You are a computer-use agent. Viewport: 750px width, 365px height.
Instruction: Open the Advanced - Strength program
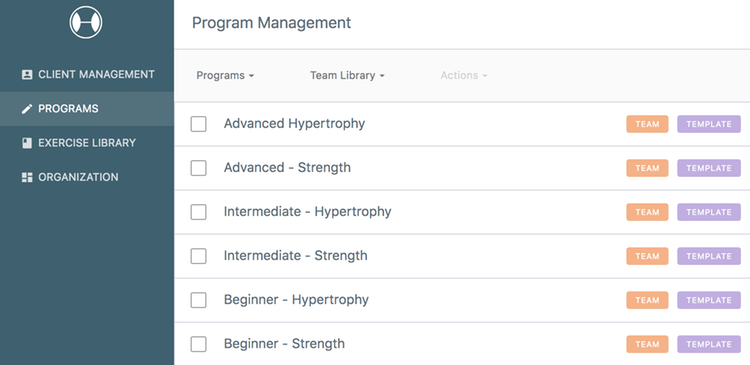287,168
